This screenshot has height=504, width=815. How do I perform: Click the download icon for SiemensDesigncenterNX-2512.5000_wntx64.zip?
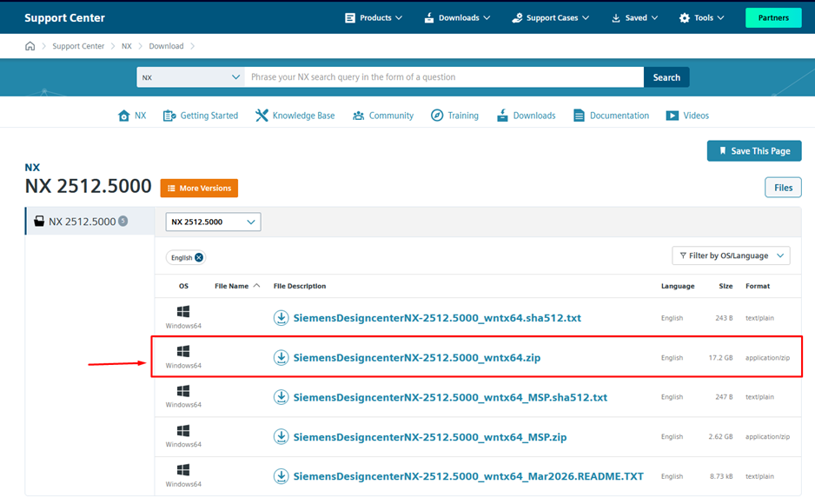(x=281, y=357)
